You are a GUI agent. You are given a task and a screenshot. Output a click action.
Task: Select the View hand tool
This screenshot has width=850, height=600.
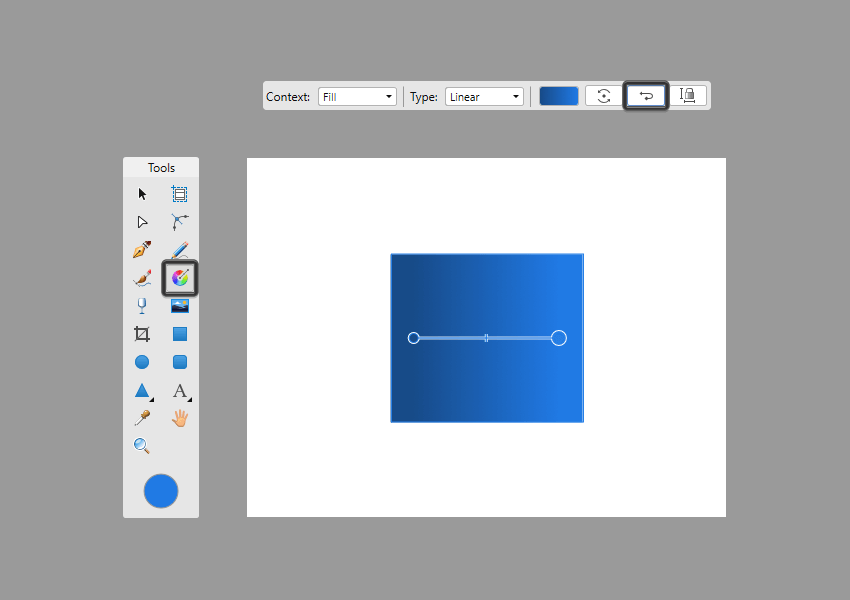(x=179, y=418)
